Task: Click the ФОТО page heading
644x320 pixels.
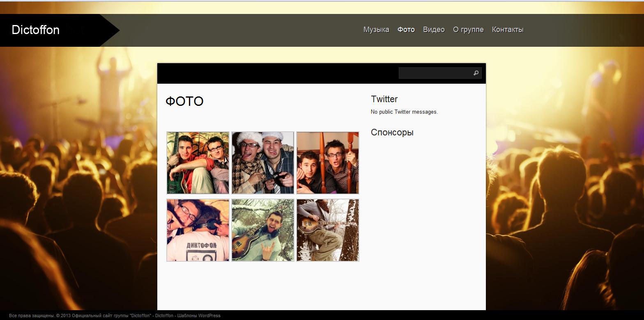Action: (x=184, y=101)
